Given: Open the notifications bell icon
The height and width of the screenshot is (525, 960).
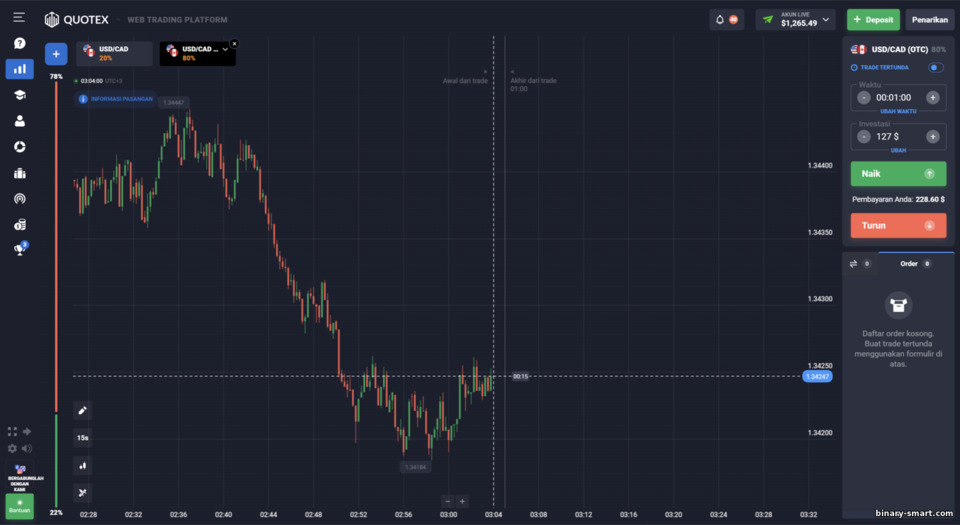Looking at the screenshot, I should (720, 20).
